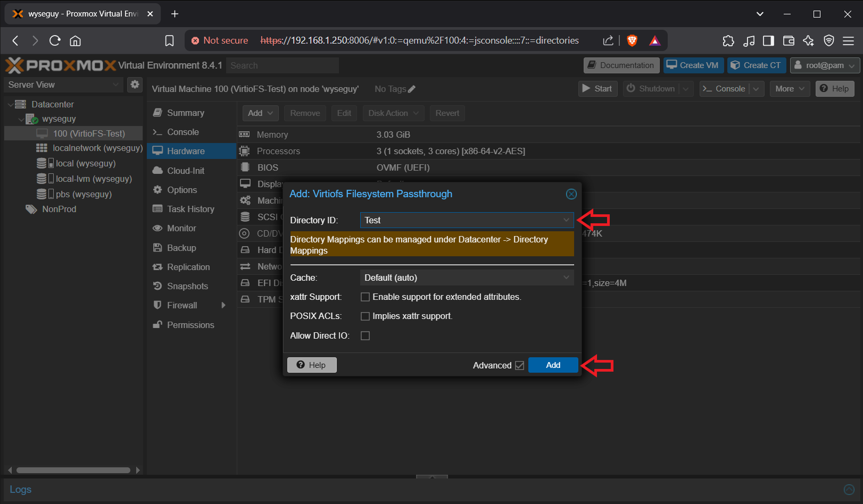Open the root@pam user menu

click(825, 65)
